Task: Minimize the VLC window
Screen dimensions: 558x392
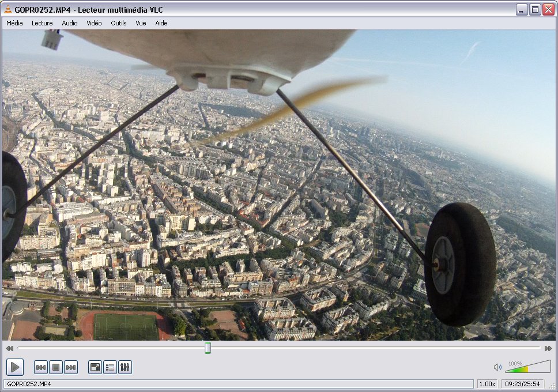Action: point(521,10)
